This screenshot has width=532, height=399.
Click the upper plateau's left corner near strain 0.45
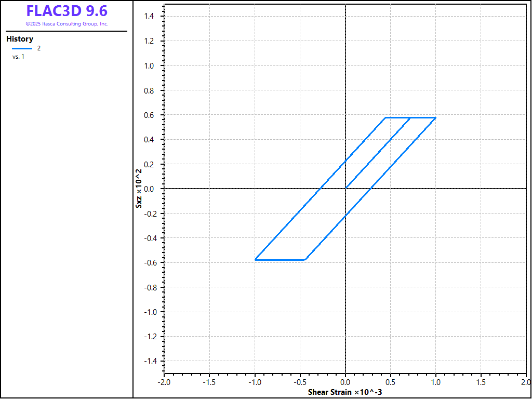coord(385,118)
